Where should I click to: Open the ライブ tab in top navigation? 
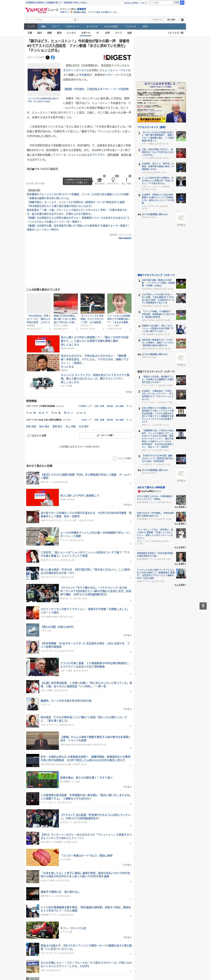pyautogui.click(x=56, y=27)
